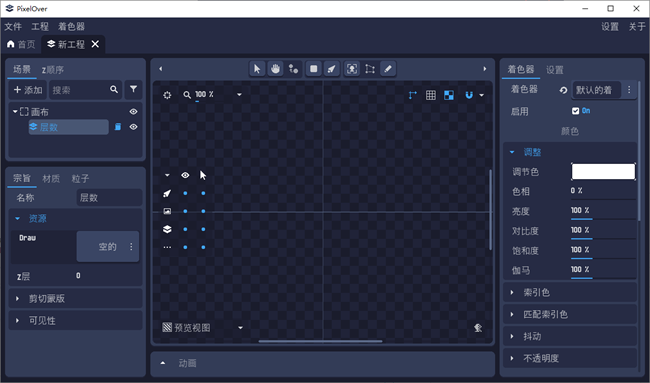The width and height of the screenshot is (650, 383).
Task: Toggle the 启用 On checkbox
Action: click(x=575, y=111)
